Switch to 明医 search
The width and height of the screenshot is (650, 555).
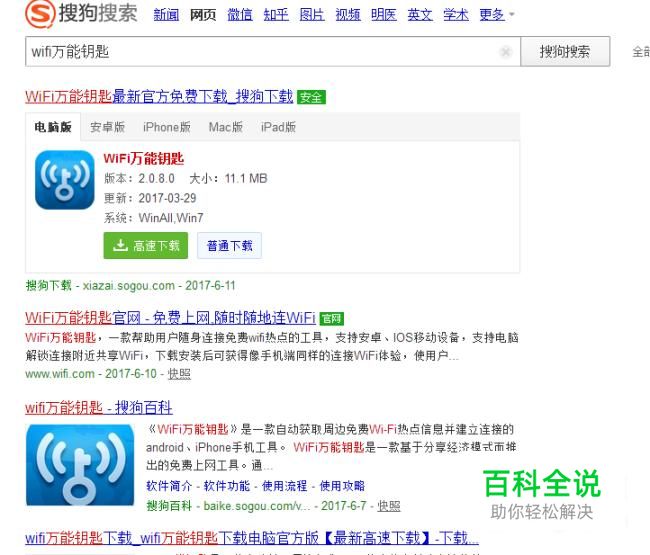[x=384, y=15]
